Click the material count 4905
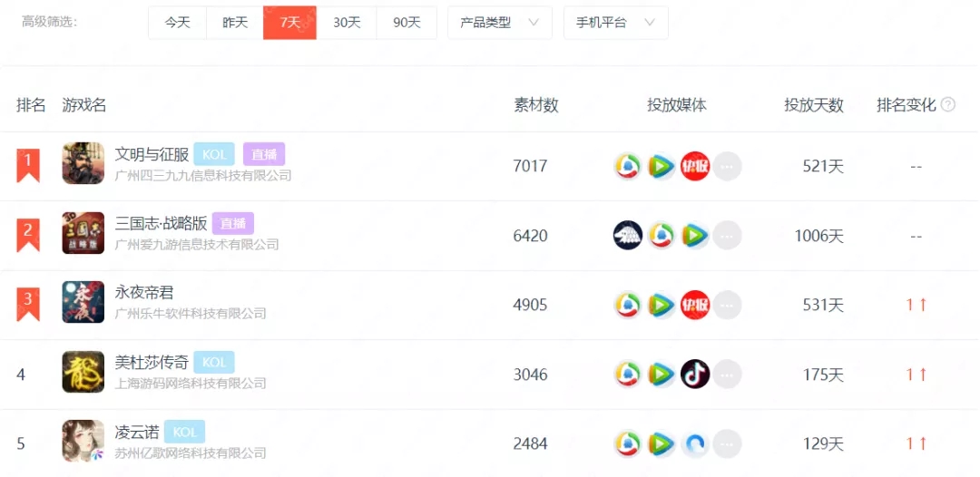 [530, 305]
